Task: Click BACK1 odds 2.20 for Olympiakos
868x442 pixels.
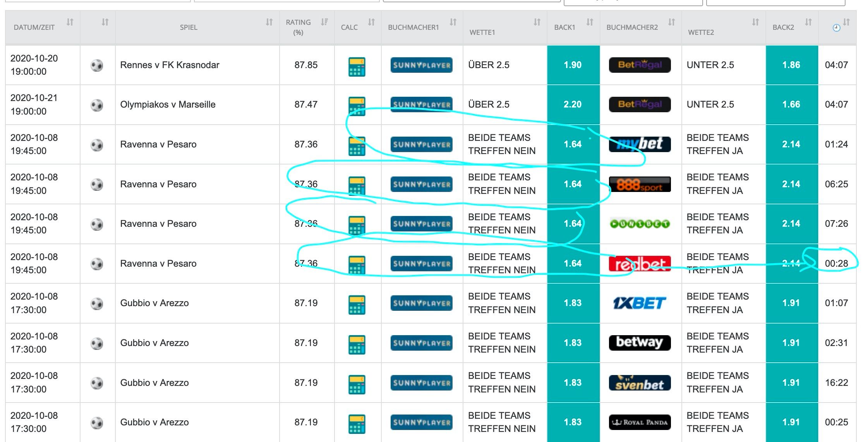Action: (573, 105)
